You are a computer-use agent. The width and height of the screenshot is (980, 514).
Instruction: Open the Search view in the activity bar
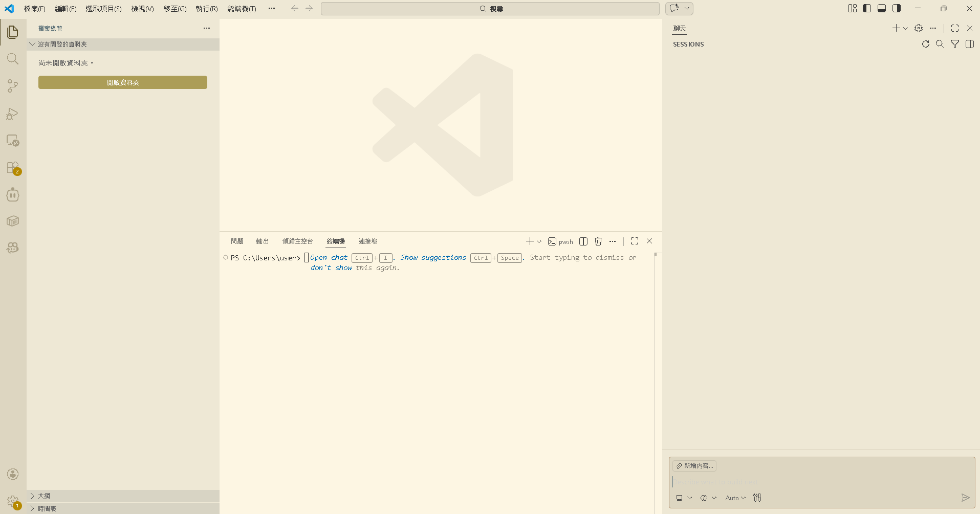tap(12, 58)
